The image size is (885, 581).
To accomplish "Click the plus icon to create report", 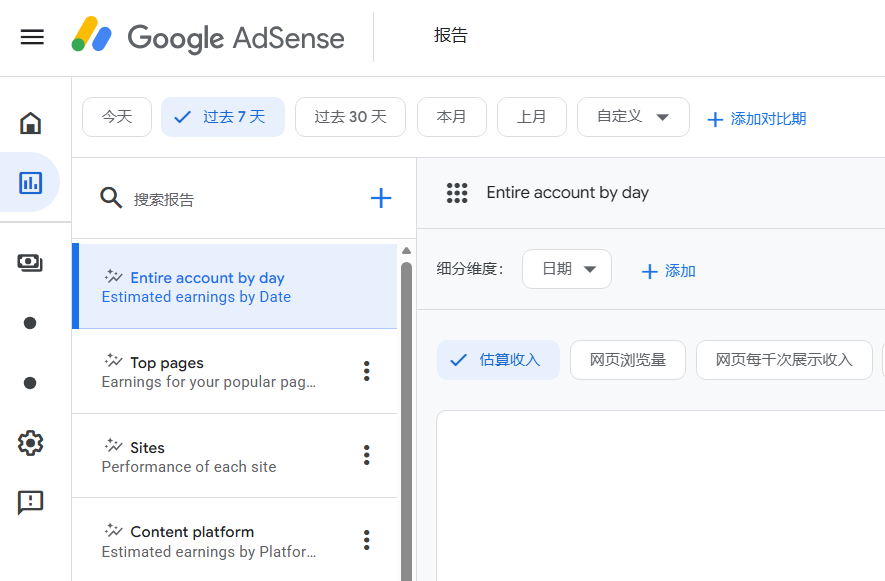I will (381, 198).
